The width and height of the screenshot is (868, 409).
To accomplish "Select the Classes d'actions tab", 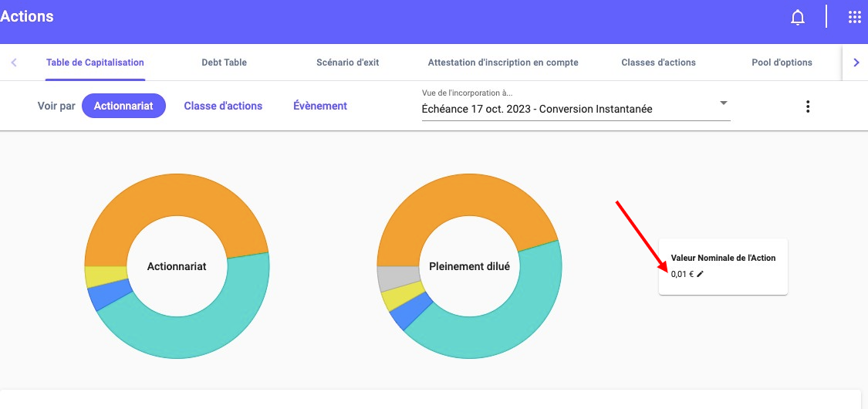I will 658,63.
